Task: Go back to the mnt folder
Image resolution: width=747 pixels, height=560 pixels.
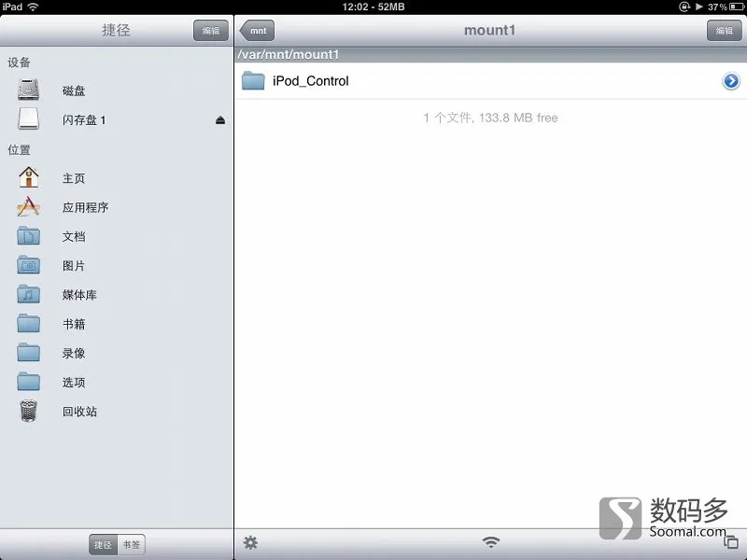Action: pyautogui.click(x=258, y=31)
